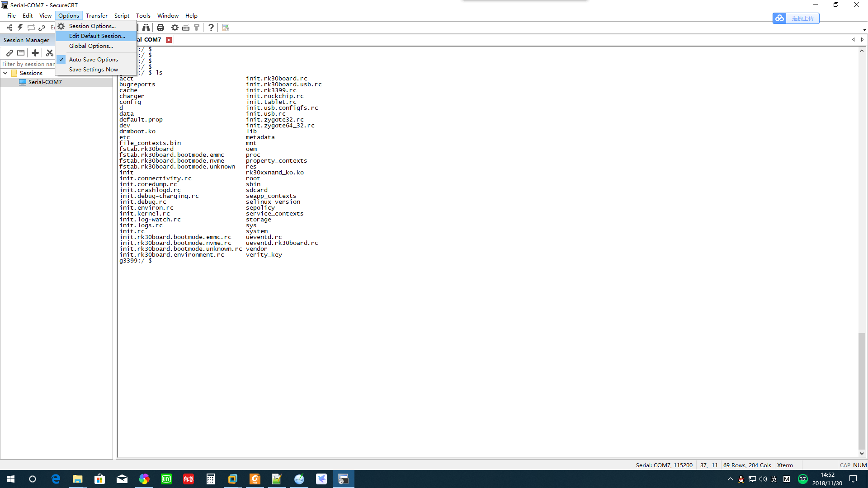This screenshot has height=488, width=868.
Task: Open Find with the binoculars icon
Action: [x=146, y=27]
